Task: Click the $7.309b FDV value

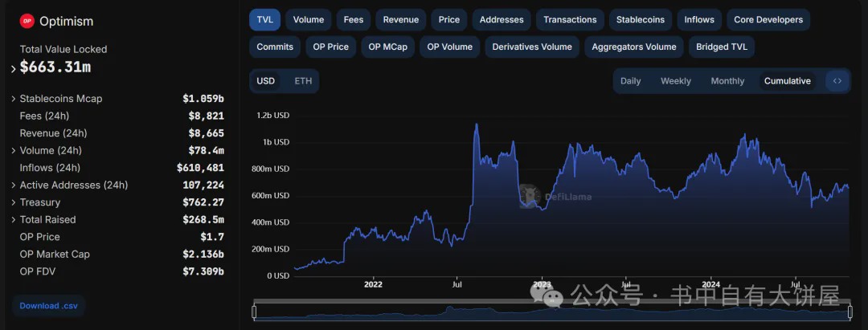Action: coord(203,271)
